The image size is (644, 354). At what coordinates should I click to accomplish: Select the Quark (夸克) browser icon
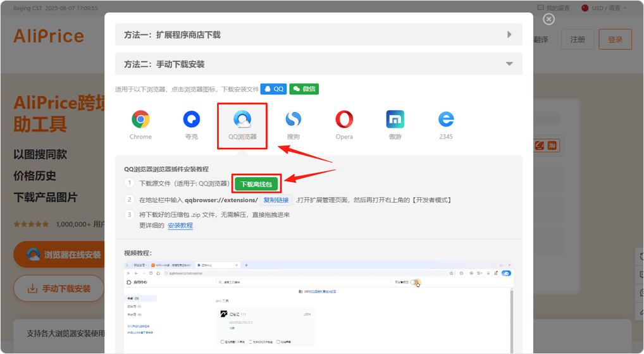tap(191, 120)
